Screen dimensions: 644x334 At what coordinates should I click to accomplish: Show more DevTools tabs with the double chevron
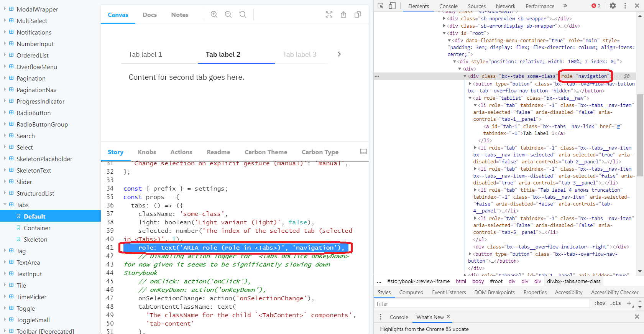565,6
